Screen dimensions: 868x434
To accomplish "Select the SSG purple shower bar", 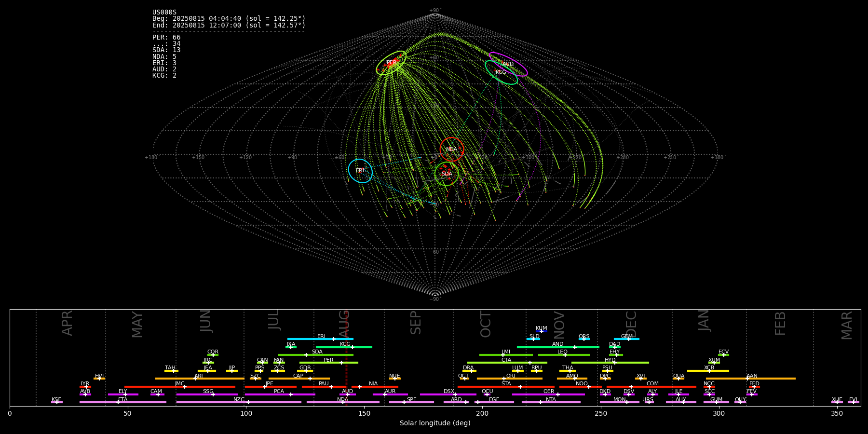I will 207,394.
